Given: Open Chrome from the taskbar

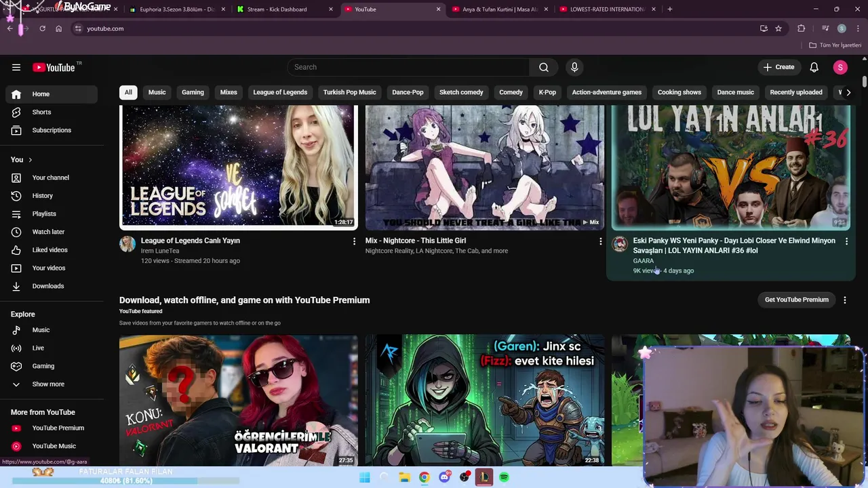Looking at the screenshot, I should click(x=424, y=477).
